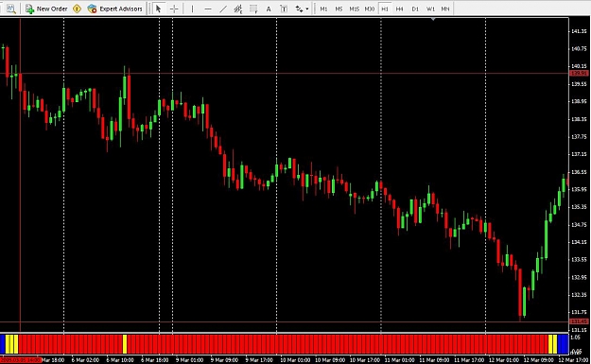Screen dimensions: 591x364
Task: Select the crosshair tool
Action: coord(174,9)
